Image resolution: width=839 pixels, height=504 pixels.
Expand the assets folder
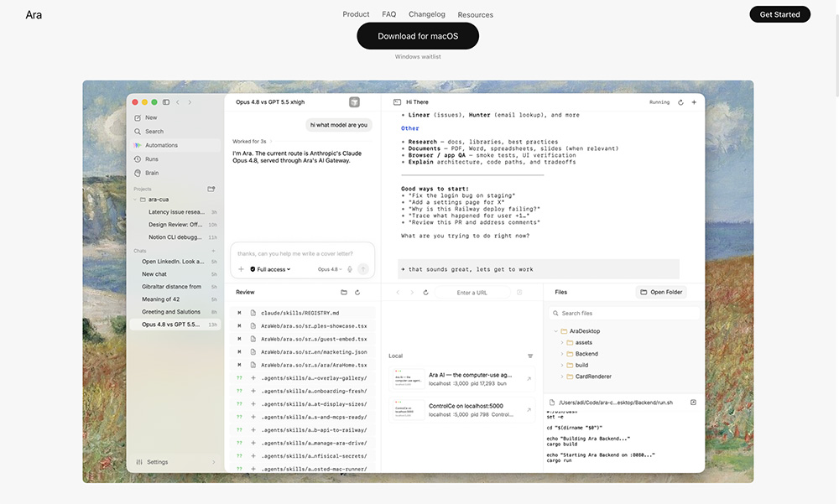click(x=562, y=342)
